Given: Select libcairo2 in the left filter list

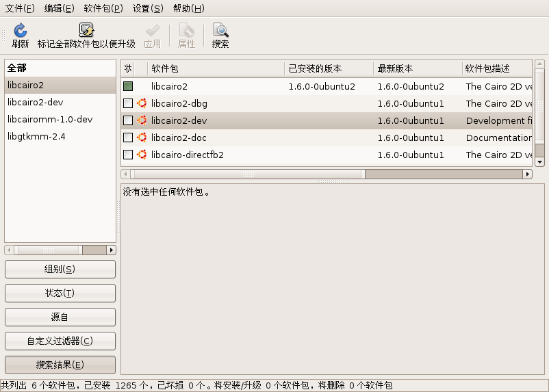Looking at the screenshot, I should pyautogui.click(x=60, y=85).
